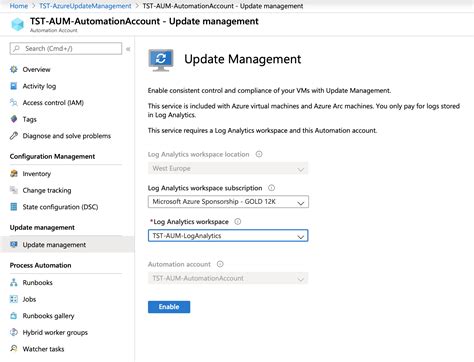
Task: Click the Tags icon in sidebar
Action: (14, 119)
